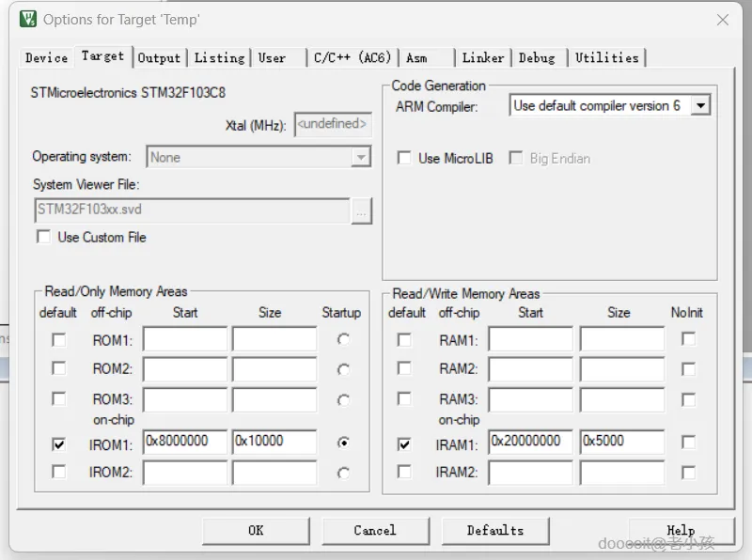Viewport: 752px width, 560px height.
Task: Select the Target tab
Action: 102,56
